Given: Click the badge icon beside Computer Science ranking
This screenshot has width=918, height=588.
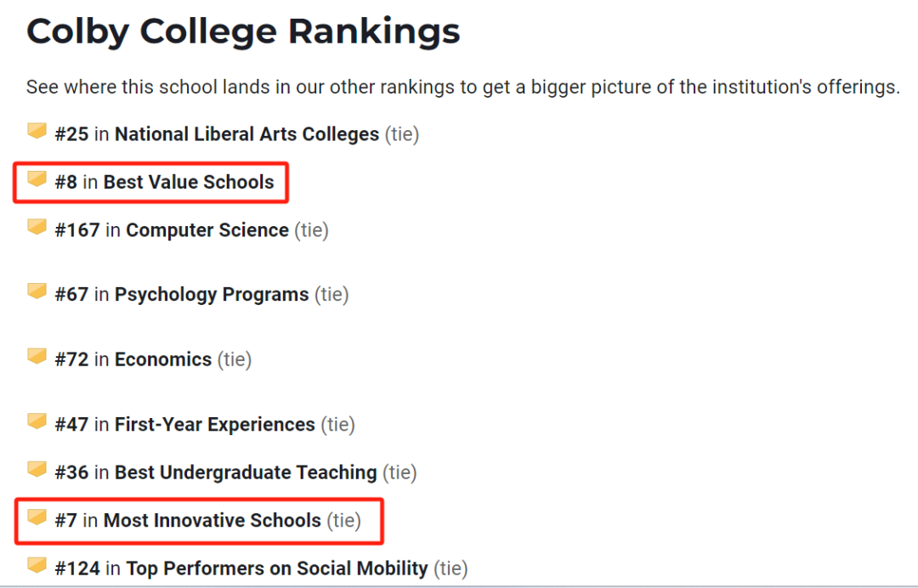Looking at the screenshot, I should [x=37, y=227].
